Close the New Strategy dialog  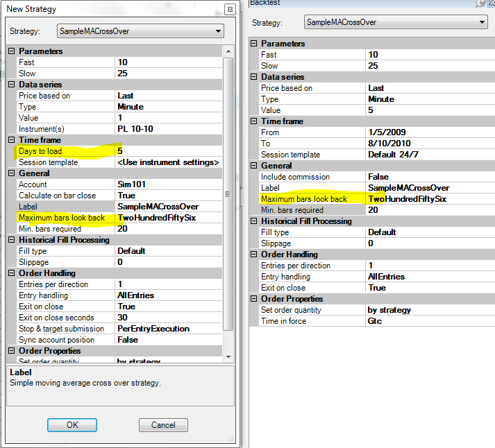(230, 9)
